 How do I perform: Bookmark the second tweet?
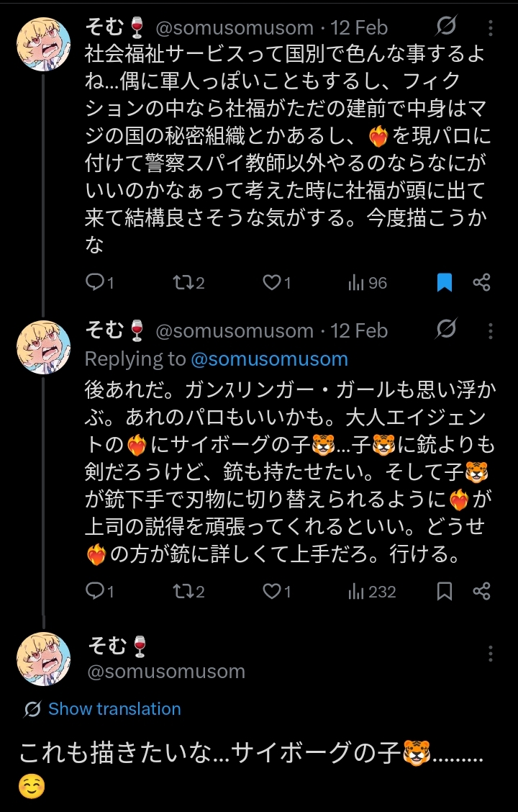tap(445, 591)
